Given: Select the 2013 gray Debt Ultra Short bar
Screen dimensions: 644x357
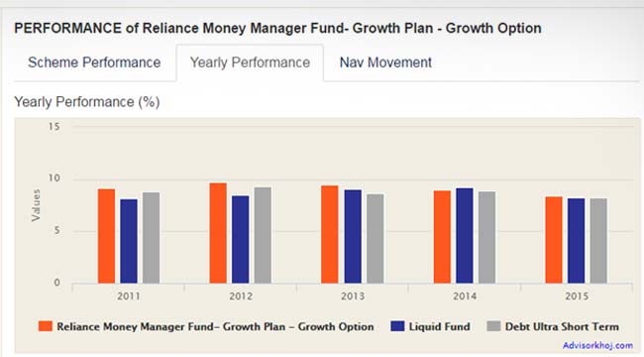Looking at the screenshot, I should (x=375, y=239).
